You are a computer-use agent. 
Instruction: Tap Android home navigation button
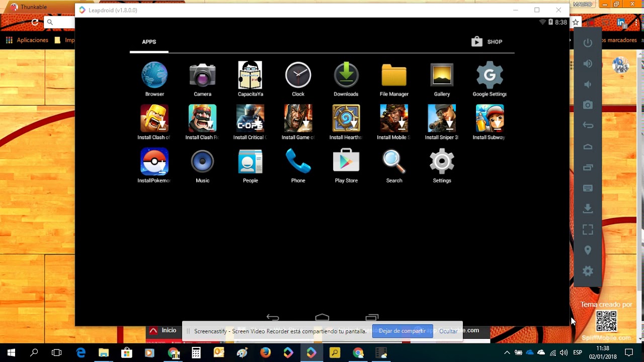[322, 317]
